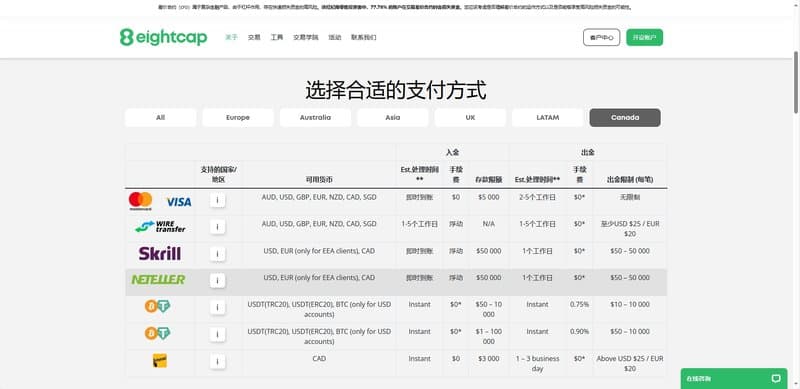Open the info button in the Skrill row
Screen dimensions: 800x389
(217, 254)
